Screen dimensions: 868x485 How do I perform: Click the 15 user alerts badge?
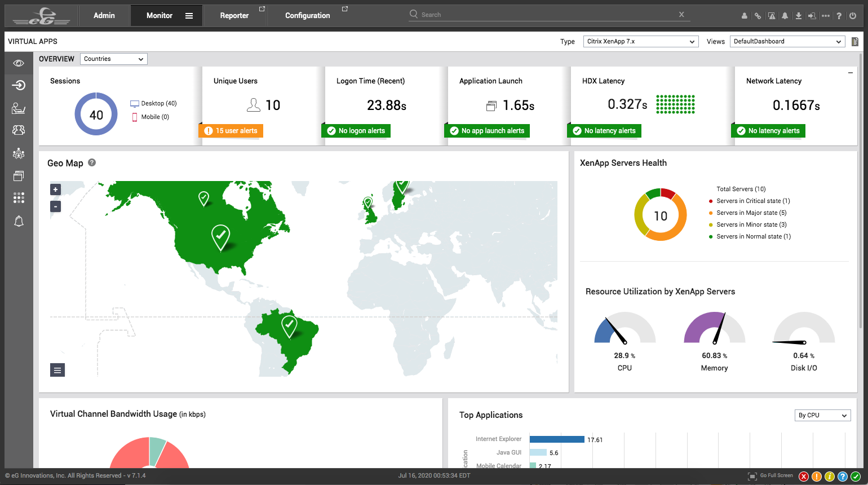click(231, 131)
